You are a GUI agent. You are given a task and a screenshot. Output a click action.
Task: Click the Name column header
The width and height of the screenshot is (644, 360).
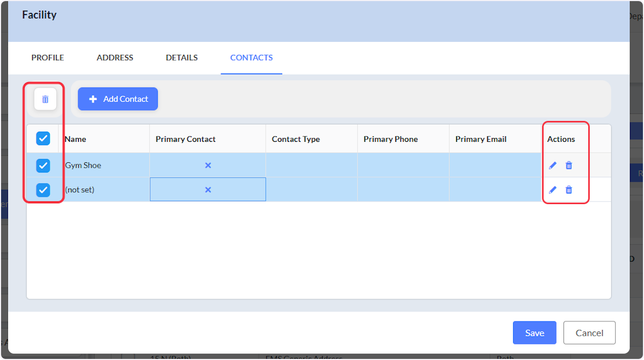[104, 139]
